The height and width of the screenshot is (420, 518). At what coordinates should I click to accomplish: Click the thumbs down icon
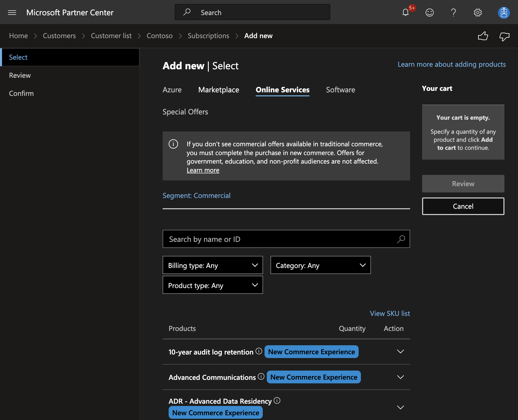pos(504,37)
